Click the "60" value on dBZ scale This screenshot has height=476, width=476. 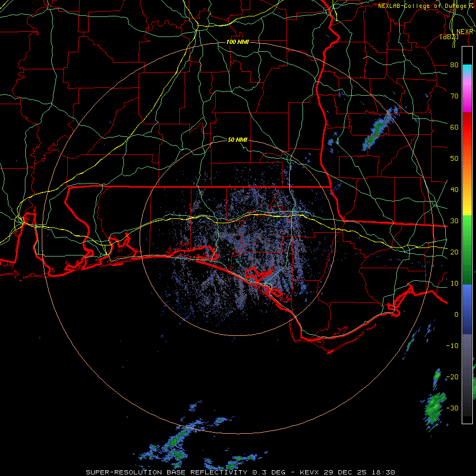[x=454, y=127]
